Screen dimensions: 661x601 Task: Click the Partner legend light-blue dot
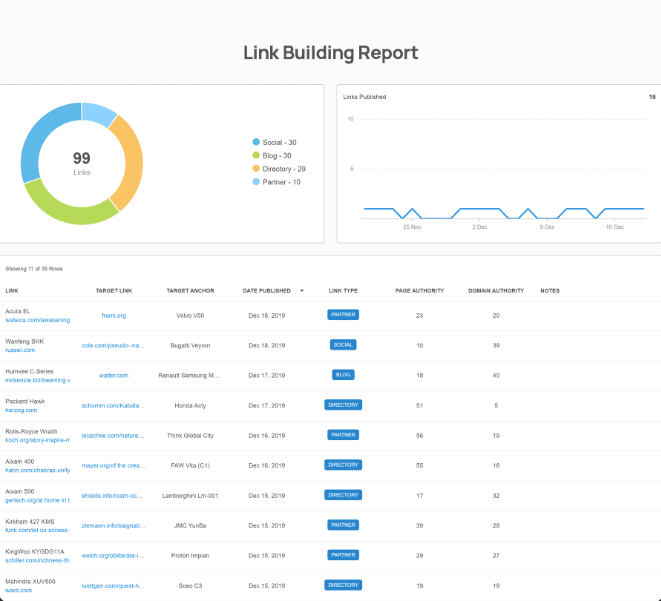(256, 182)
